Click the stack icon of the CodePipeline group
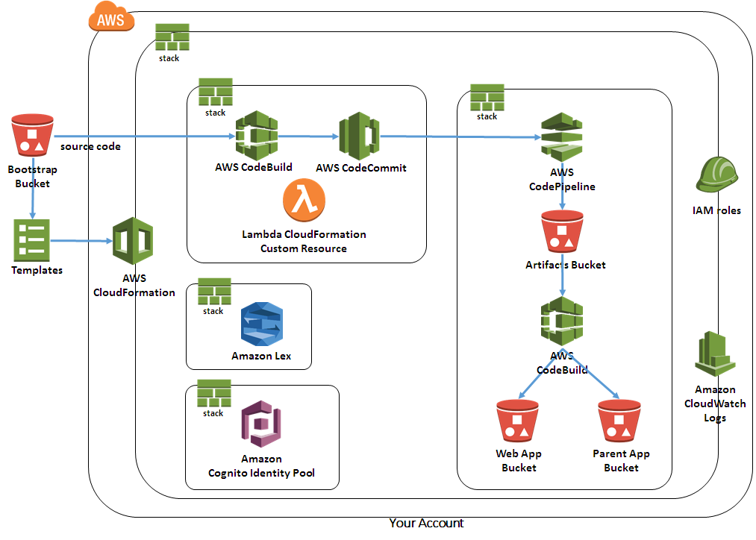Screen dimensions: 756x540 click(x=487, y=97)
